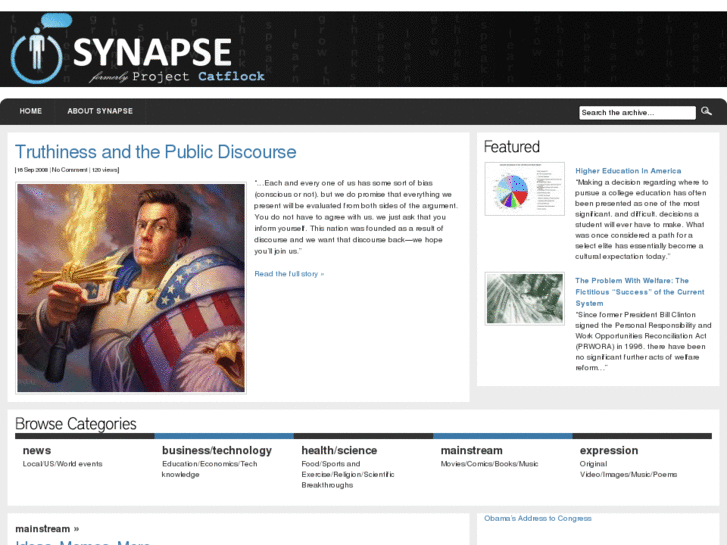This screenshot has height=545, width=727.
Task: Open the Higher Education In America link
Action: 628,171
